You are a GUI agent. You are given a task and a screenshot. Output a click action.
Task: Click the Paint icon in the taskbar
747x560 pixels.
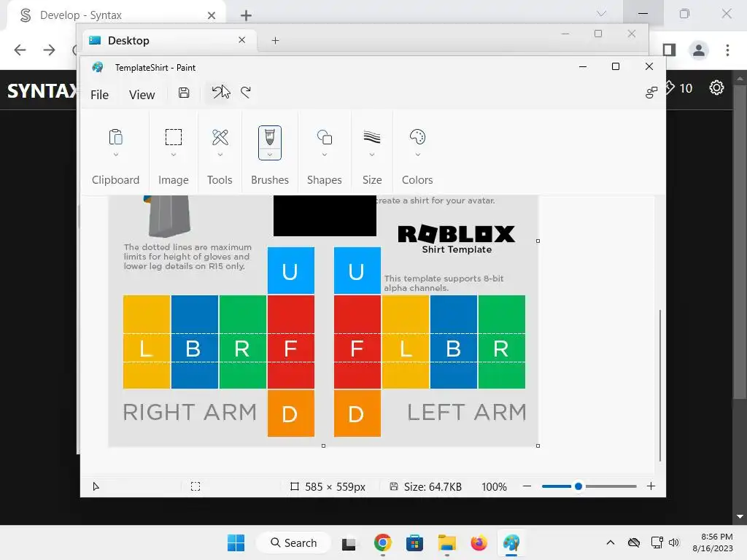point(511,542)
